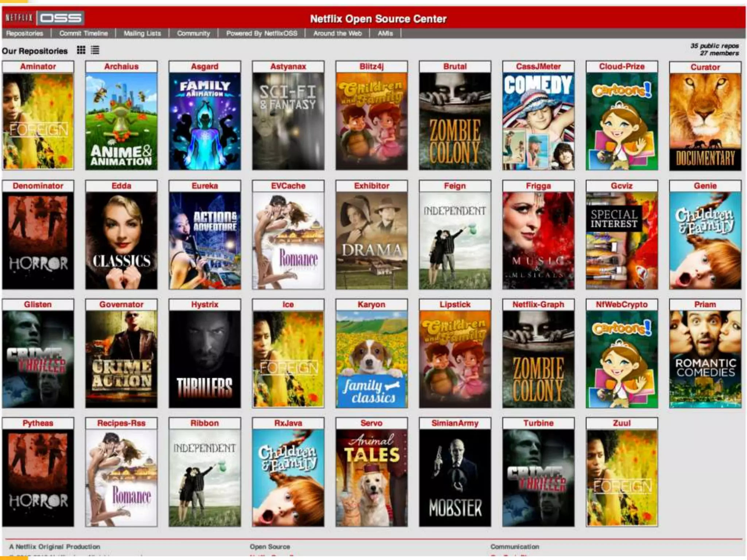Select the Eureka Action & Adventure poster
Viewport: 747px width, 560px height.
(205, 241)
